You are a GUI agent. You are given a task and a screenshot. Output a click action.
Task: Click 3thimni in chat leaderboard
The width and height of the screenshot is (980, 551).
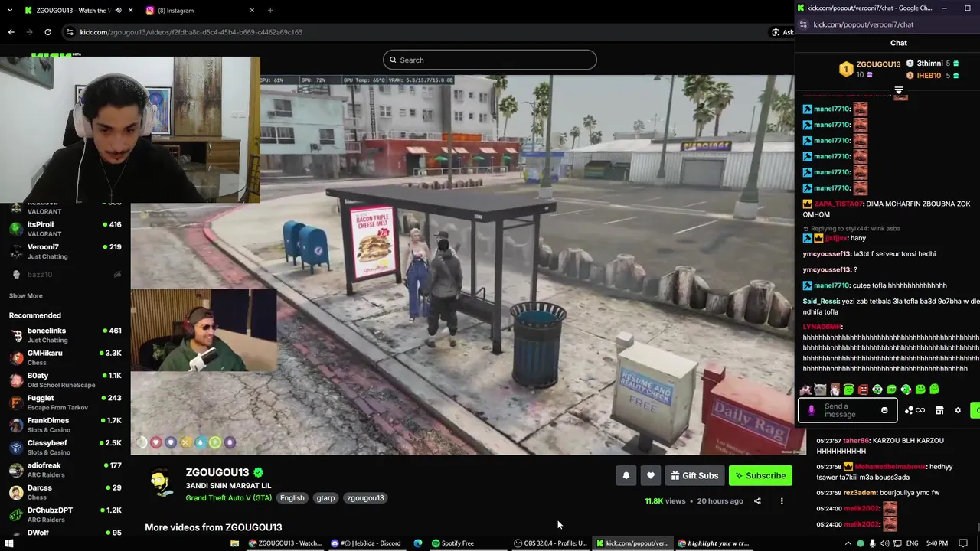pyautogui.click(x=929, y=64)
